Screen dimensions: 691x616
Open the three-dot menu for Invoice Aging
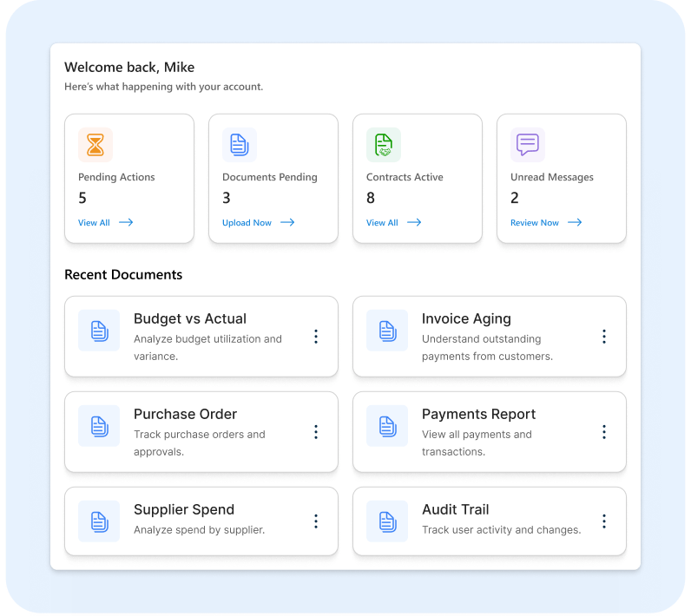click(x=604, y=337)
